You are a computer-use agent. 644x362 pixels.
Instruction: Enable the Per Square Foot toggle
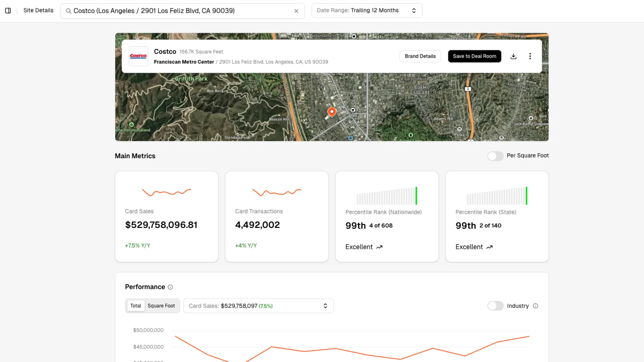pos(495,156)
